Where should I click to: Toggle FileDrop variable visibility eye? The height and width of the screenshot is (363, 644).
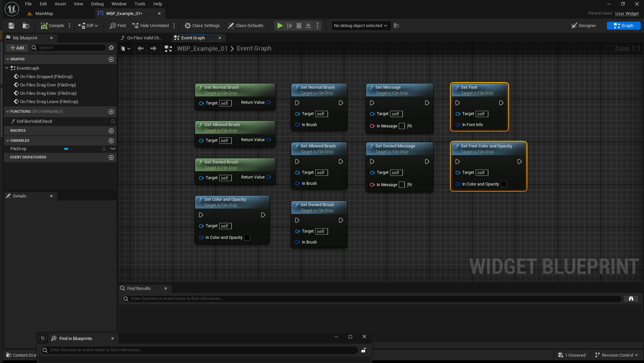pos(113,149)
